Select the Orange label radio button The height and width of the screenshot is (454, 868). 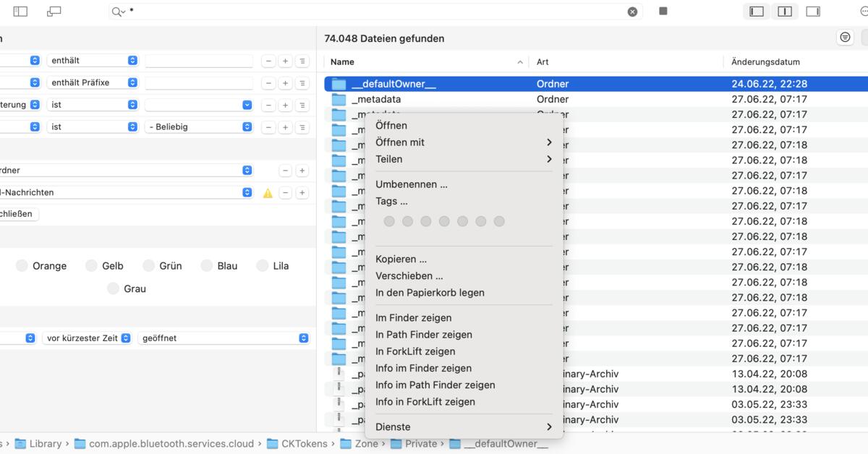22,266
